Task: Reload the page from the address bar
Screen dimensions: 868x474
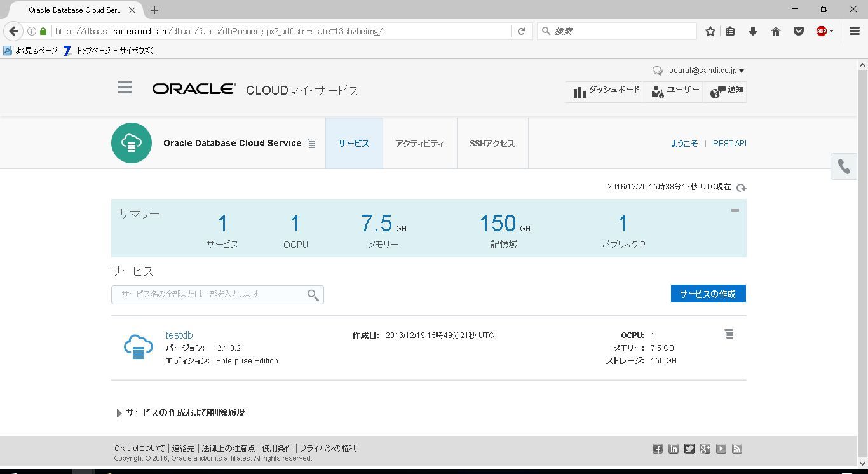Action: [521, 31]
